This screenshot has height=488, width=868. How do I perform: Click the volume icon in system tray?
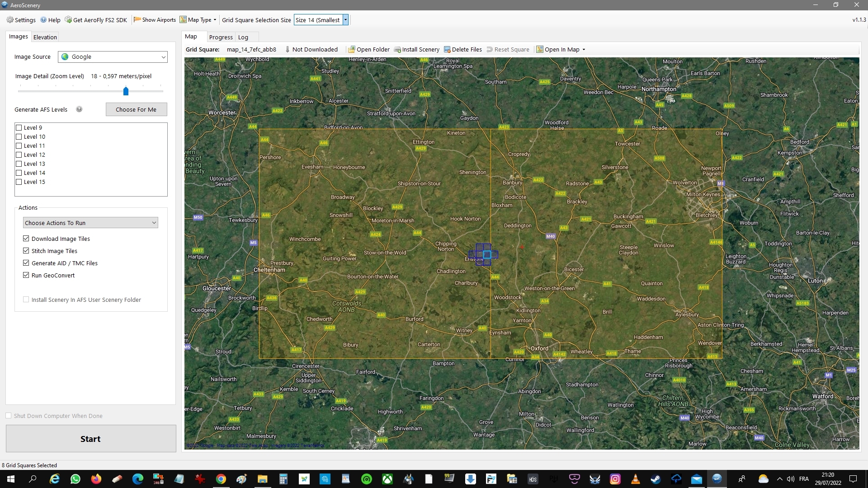coord(790,479)
